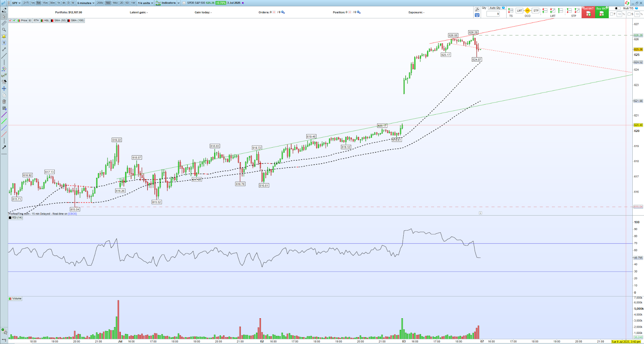This screenshot has height=344, width=644.
Task: Expand the Indicators dropdown arrow
Action: point(179,3)
